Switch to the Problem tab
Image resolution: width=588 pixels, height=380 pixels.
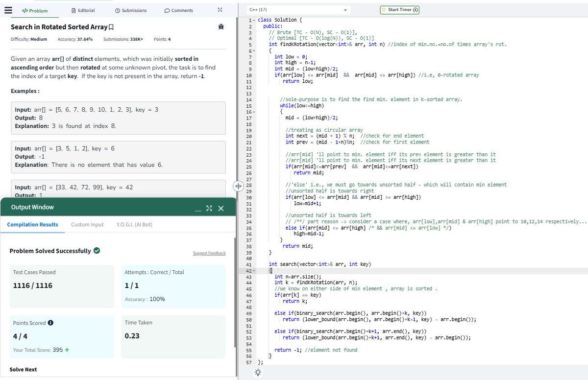tap(35, 10)
